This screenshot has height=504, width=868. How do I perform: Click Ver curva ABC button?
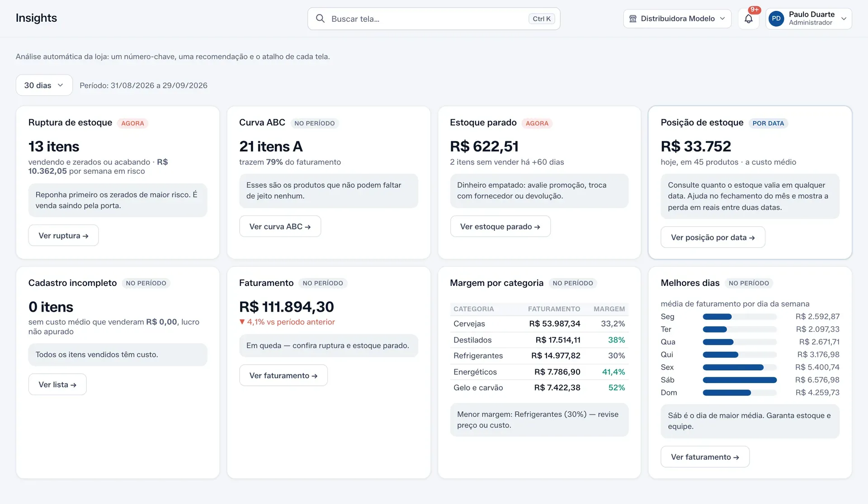(280, 226)
